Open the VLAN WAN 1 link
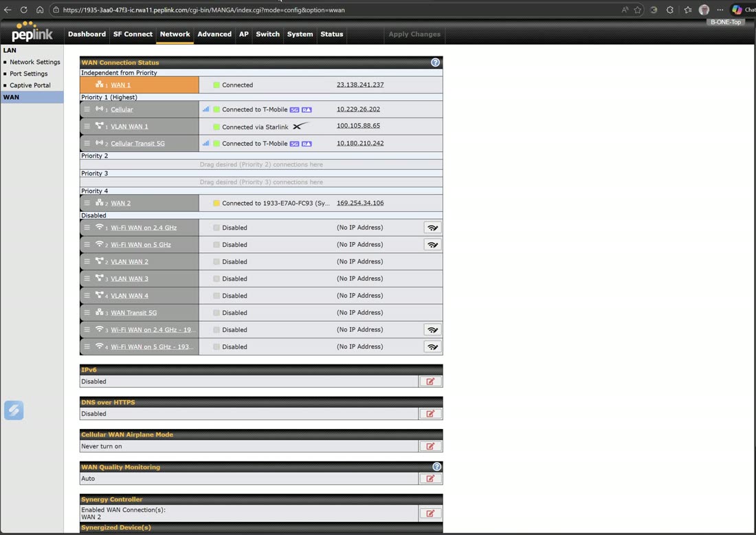 click(x=129, y=127)
